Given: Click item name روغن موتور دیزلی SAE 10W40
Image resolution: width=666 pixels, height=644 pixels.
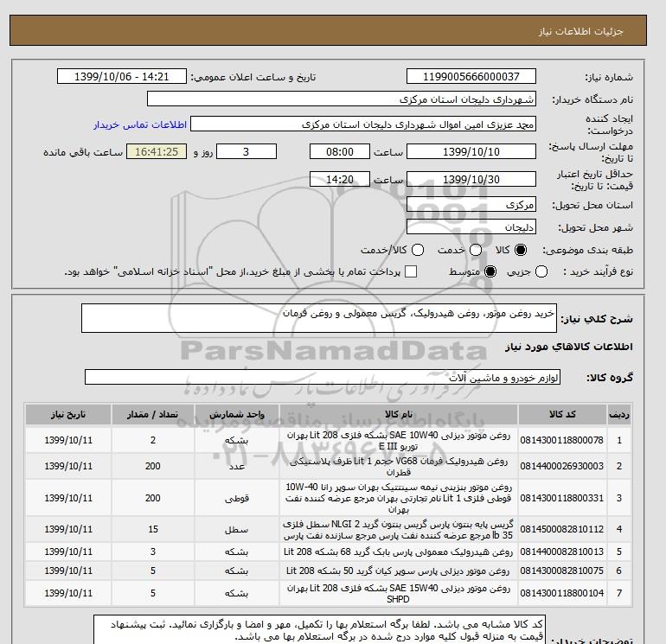Looking at the screenshot, I should [399, 440].
